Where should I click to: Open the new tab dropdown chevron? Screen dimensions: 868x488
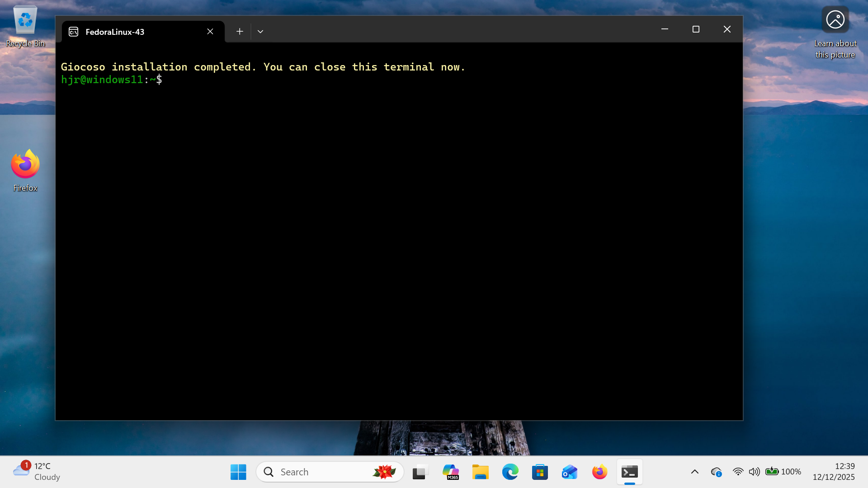[x=260, y=31]
